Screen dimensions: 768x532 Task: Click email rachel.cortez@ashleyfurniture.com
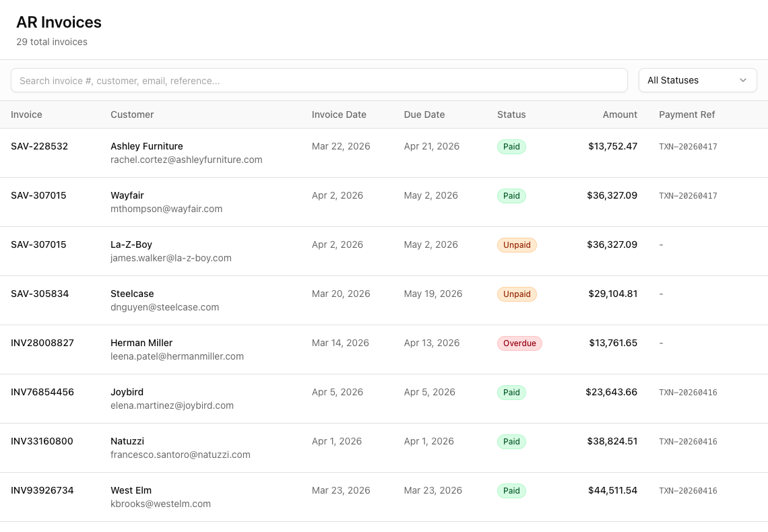[x=186, y=160]
